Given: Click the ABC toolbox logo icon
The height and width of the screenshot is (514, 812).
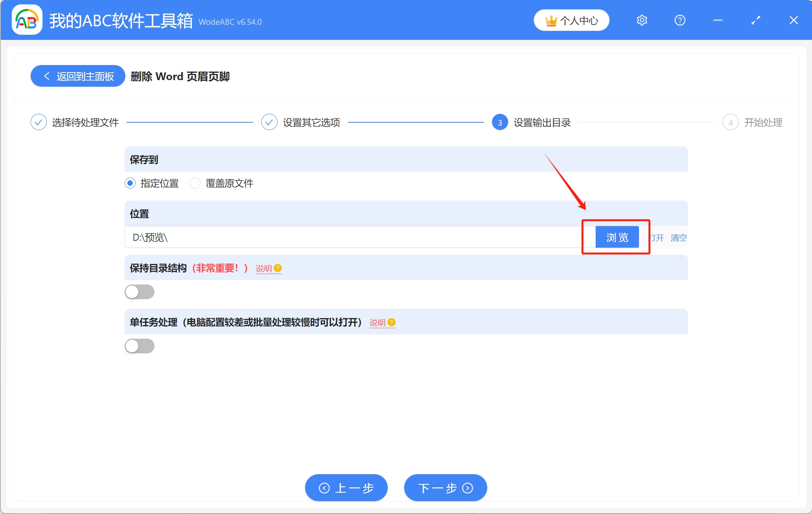Looking at the screenshot, I should [x=26, y=20].
